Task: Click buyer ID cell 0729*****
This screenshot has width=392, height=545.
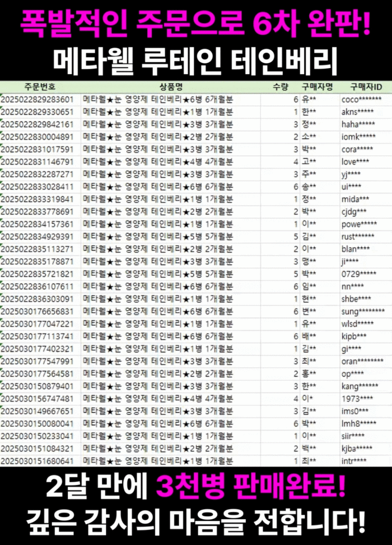Action: pos(358,274)
